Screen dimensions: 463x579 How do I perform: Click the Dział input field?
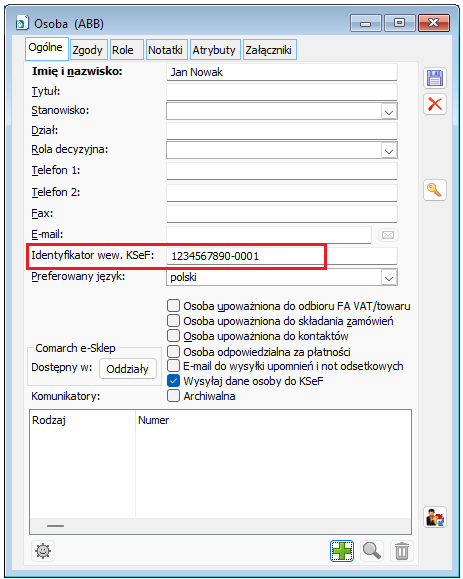click(282, 131)
